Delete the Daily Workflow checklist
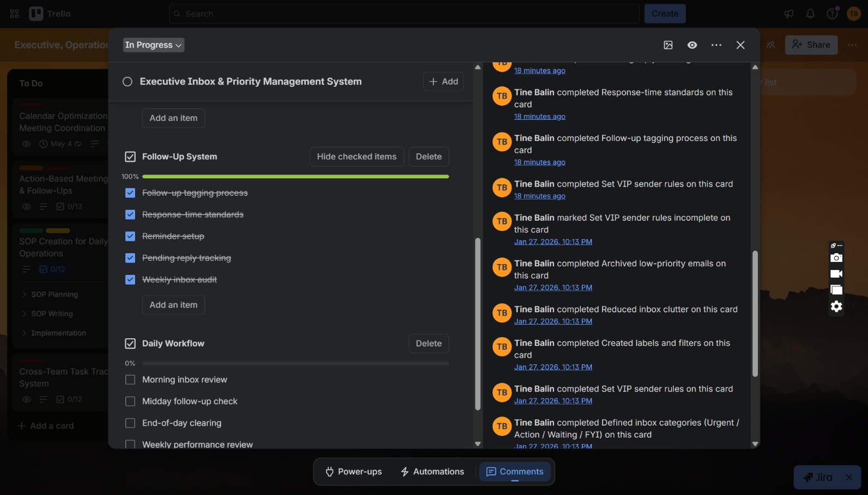868x495 pixels. tap(429, 344)
